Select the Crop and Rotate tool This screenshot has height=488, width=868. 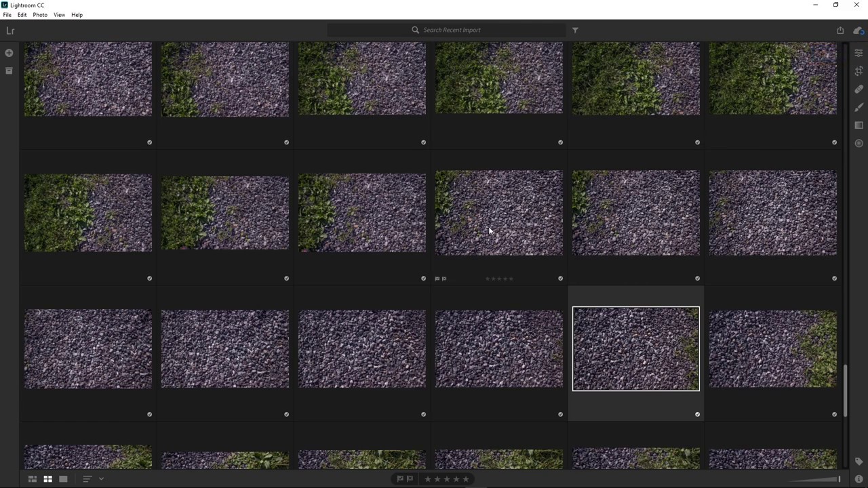(859, 70)
